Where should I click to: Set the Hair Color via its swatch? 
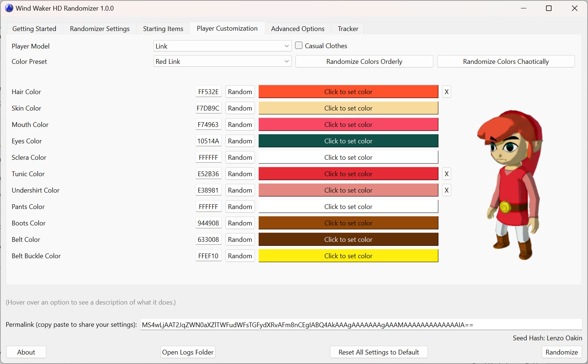(x=348, y=92)
